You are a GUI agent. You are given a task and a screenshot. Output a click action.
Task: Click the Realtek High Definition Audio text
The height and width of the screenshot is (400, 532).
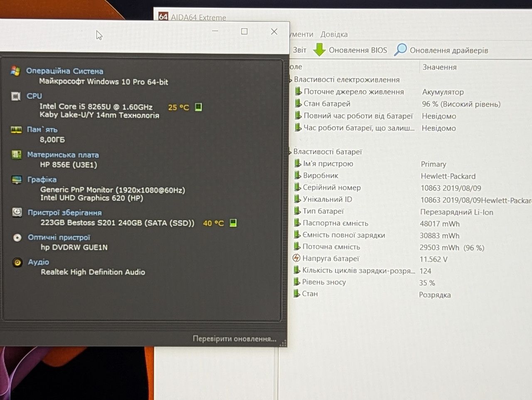pos(93,272)
